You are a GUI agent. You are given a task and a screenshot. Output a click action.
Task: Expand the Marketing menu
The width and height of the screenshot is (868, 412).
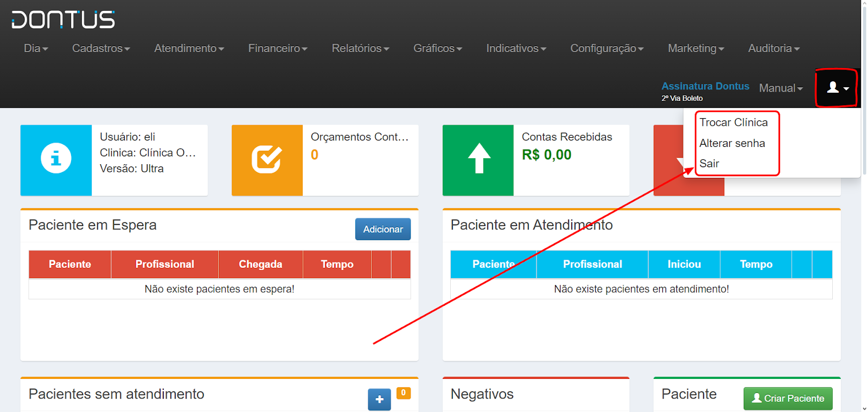coord(696,48)
